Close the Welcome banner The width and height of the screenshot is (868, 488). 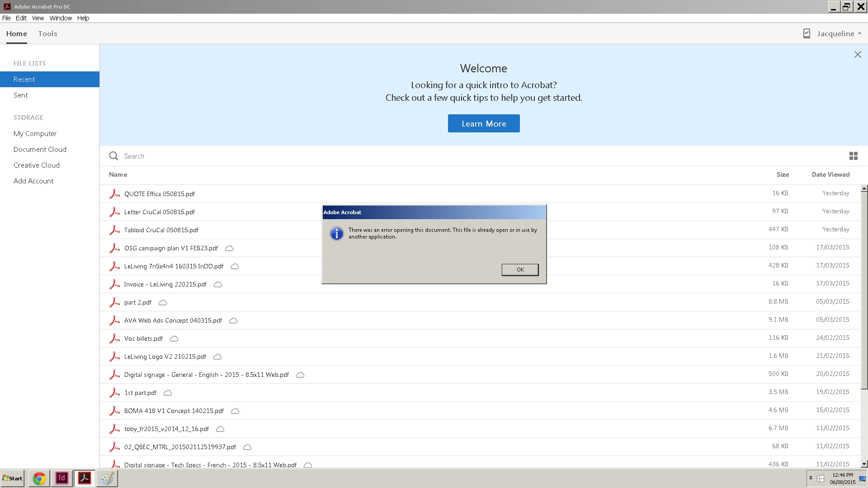coord(857,55)
